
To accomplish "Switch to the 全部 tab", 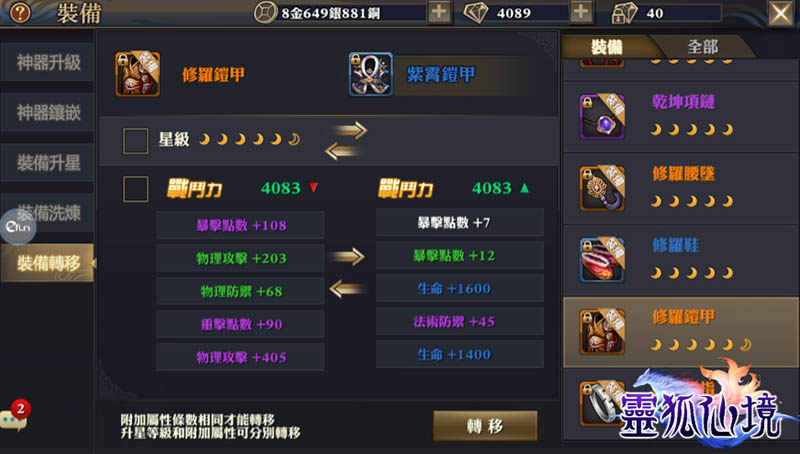I will pos(703,47).
